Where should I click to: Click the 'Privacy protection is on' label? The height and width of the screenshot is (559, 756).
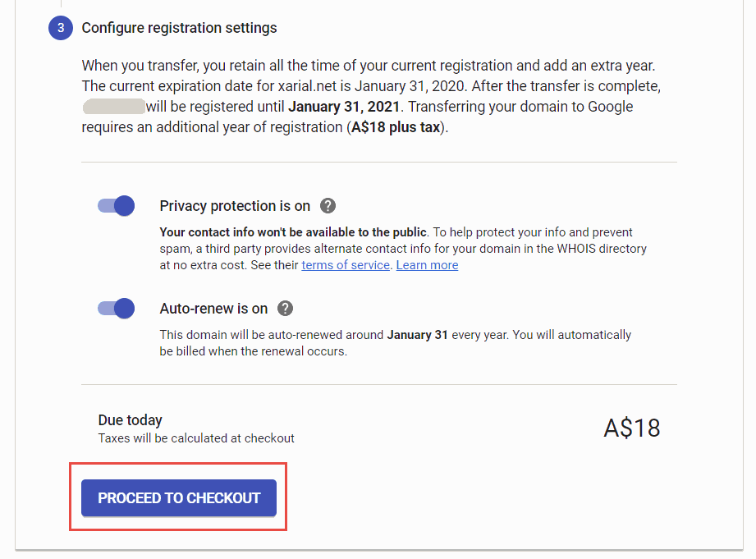pos(235,206)
